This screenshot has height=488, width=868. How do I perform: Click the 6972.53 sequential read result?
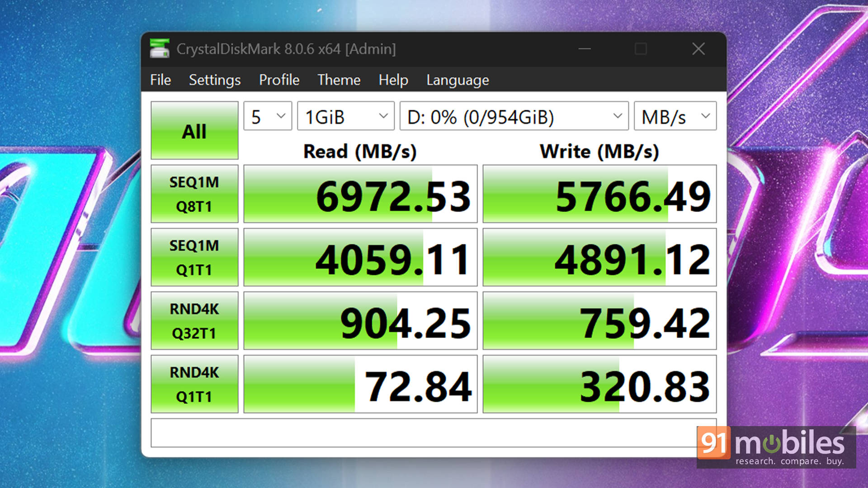360,194
